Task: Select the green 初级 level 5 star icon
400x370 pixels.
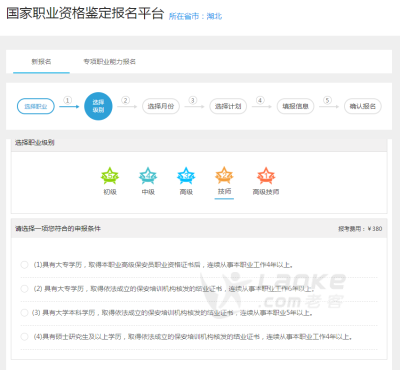Action: click(110, 176)
